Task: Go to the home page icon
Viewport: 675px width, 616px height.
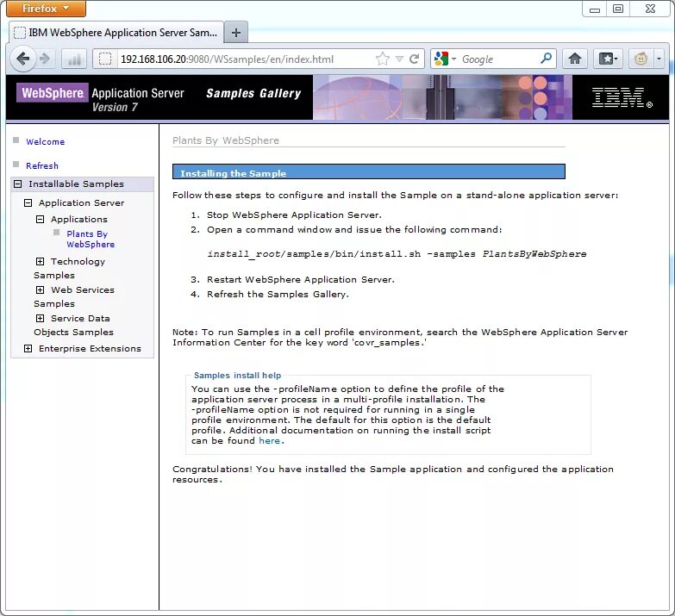Action: (575, 59)
